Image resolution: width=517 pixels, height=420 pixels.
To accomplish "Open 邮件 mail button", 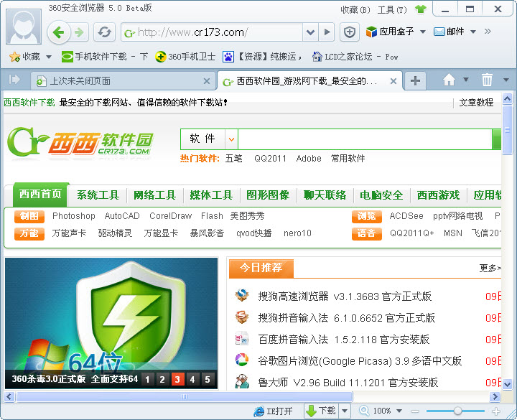I will pos(449,32).
